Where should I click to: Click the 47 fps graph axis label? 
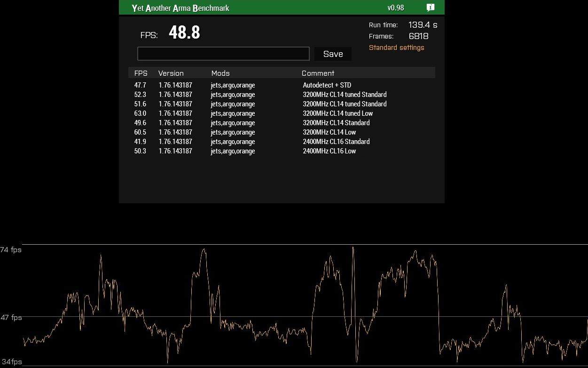[x=11, y=318]
